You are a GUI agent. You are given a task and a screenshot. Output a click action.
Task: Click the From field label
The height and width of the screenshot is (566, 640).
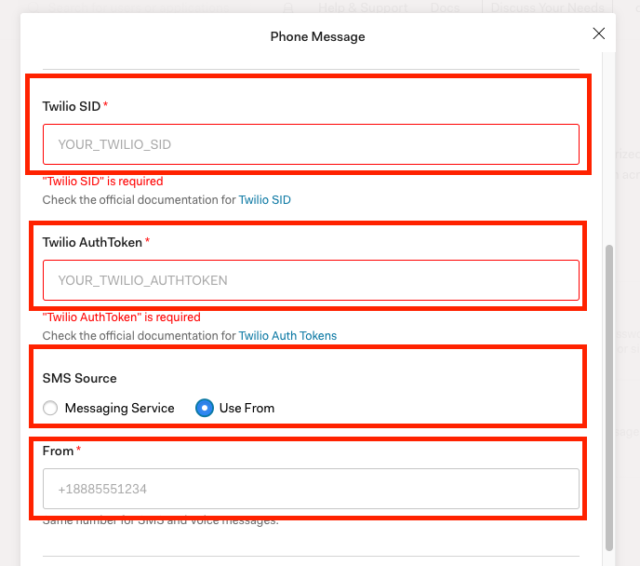[x=58, y=451]
